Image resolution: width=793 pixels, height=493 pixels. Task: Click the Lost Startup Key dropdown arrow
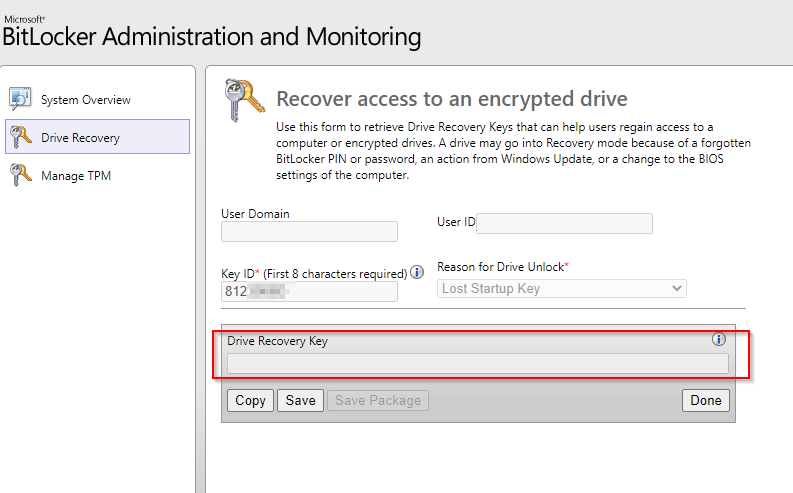pos(677,288)
